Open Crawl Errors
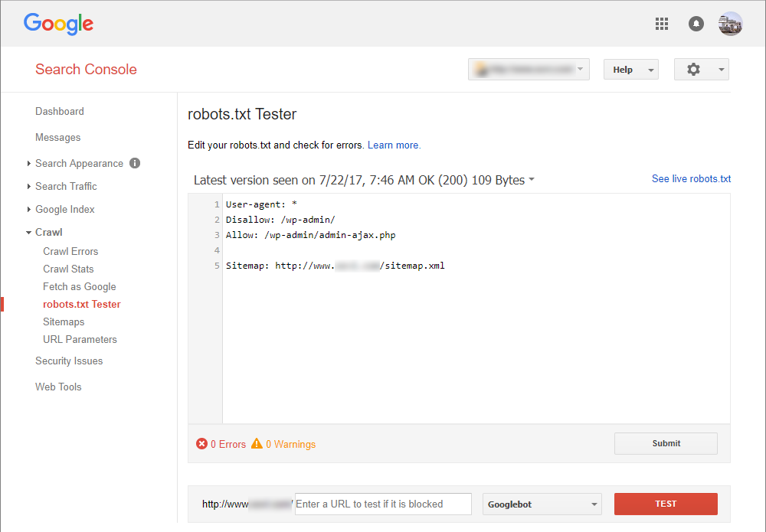The height and width of the screenshot is (532, 766). [x=70, y=251]
